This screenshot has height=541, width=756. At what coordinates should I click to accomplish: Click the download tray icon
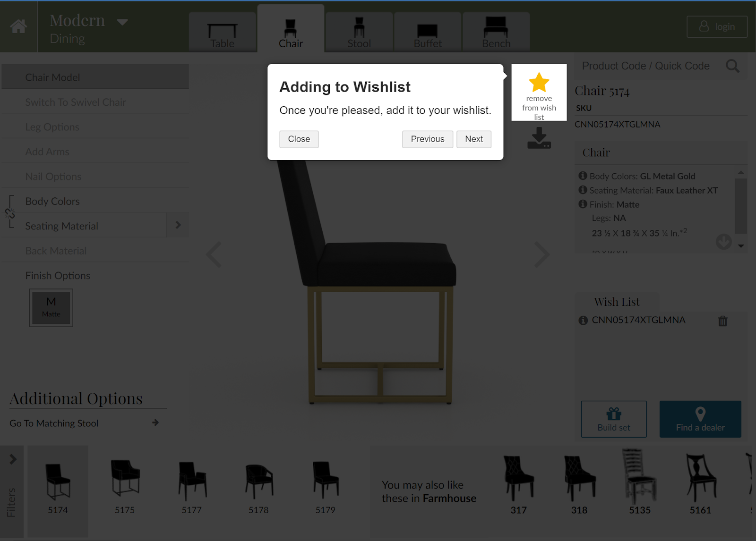point(539,138)
